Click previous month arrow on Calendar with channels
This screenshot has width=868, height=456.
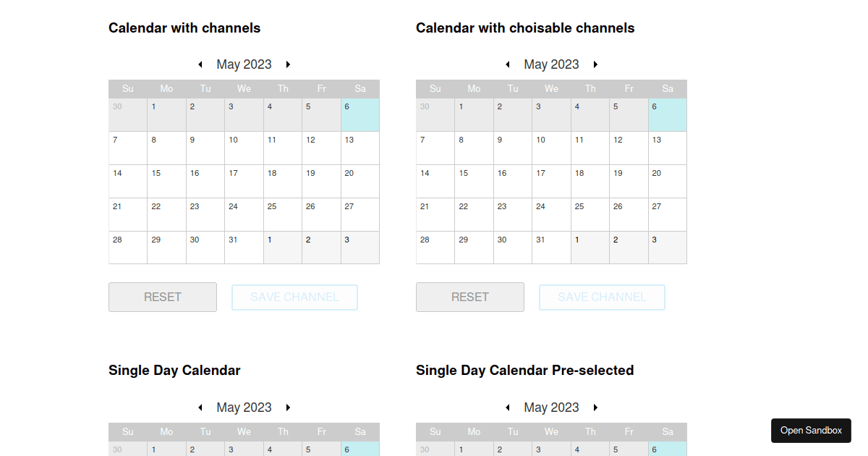click(x=200, y=64)
